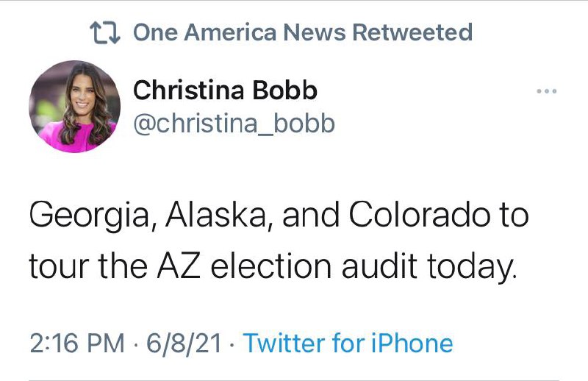Click the word News in the retweet header
588x381 pixels.
[x=317, y=32]
